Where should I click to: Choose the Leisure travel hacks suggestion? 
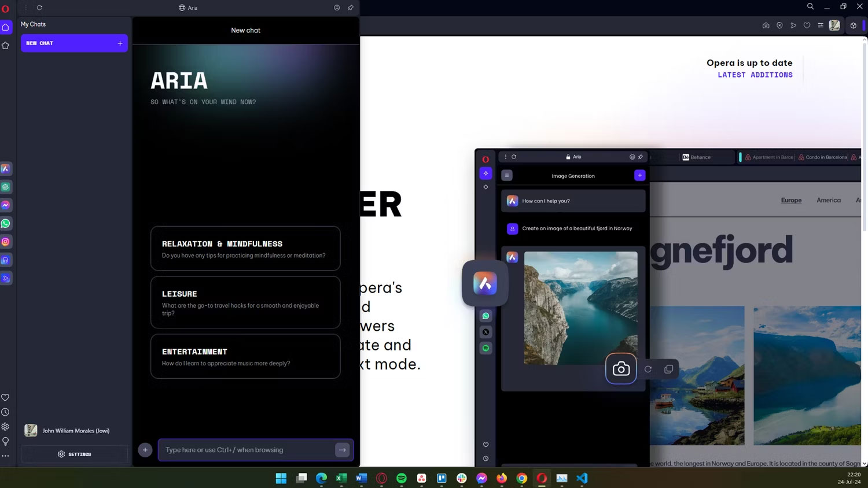(245, 302)
